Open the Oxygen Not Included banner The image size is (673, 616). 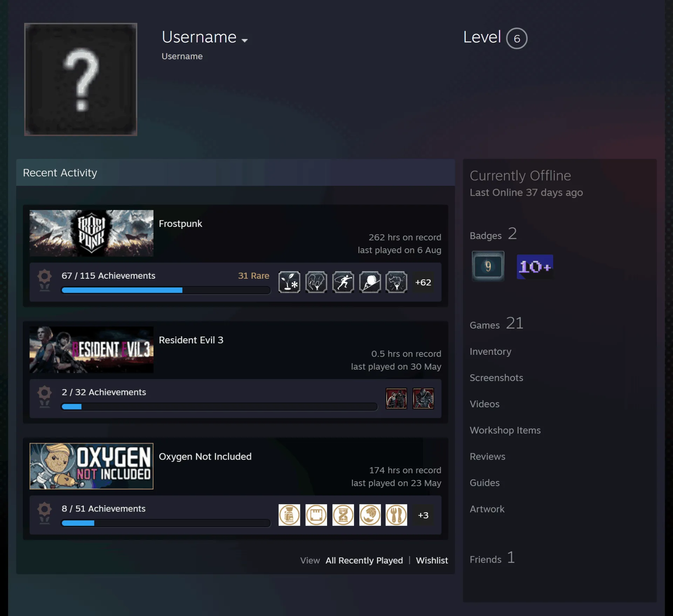91,466
